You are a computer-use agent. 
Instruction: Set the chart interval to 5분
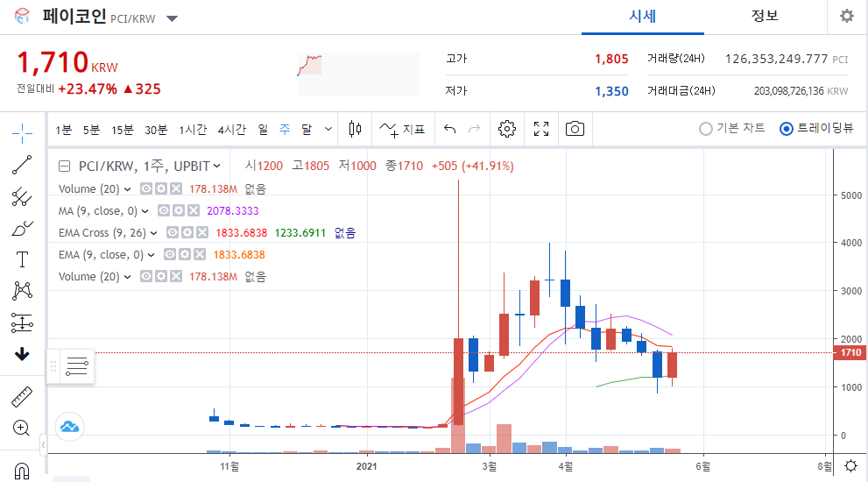coord(91,130)
